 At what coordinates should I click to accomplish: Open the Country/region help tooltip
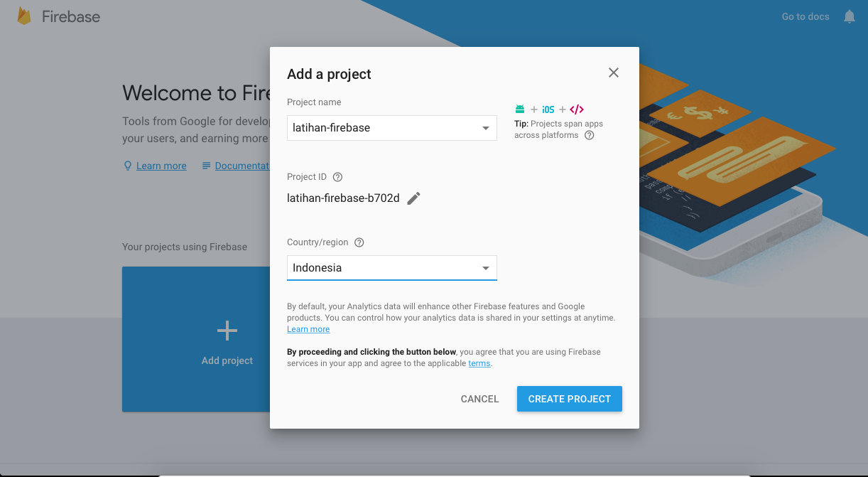[359, 242]
